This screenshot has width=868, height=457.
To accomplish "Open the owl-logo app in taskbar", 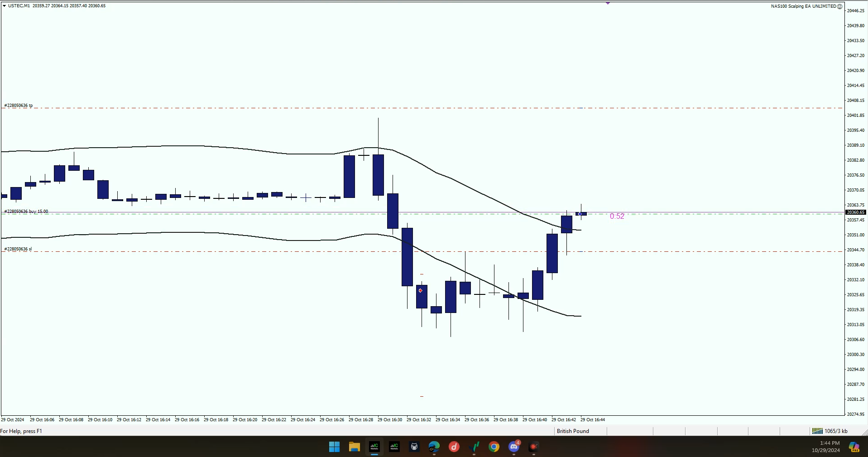I will (x=414, y=447).
